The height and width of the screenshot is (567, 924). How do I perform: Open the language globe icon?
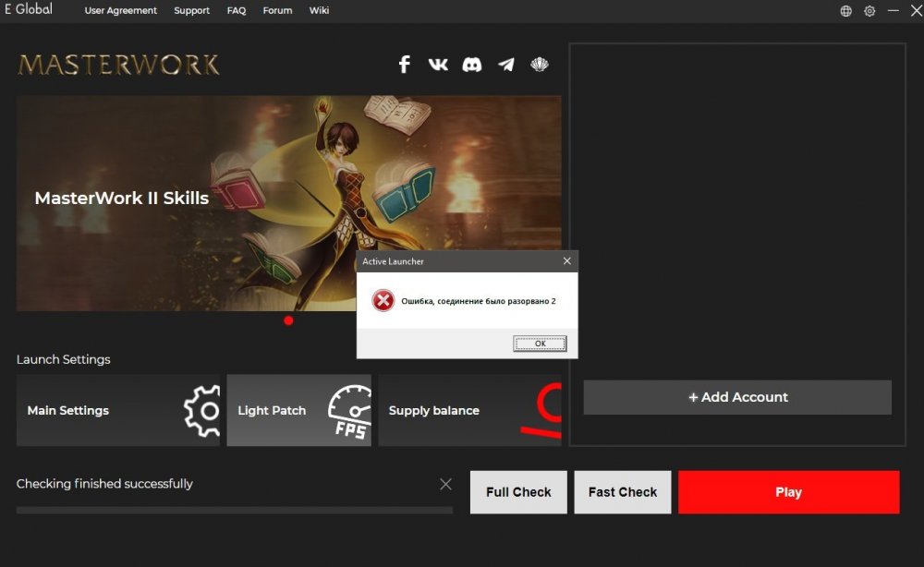(845, 11)
